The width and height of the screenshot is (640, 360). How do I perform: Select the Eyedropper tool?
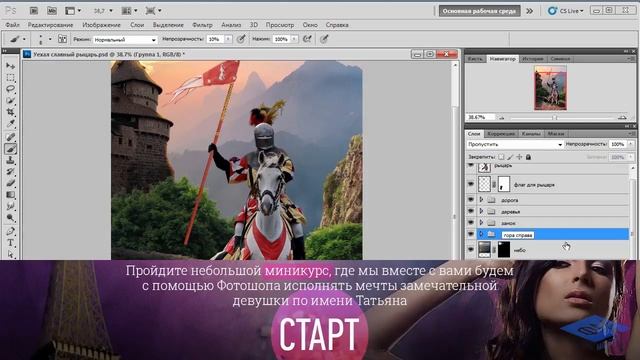[11, 123]
